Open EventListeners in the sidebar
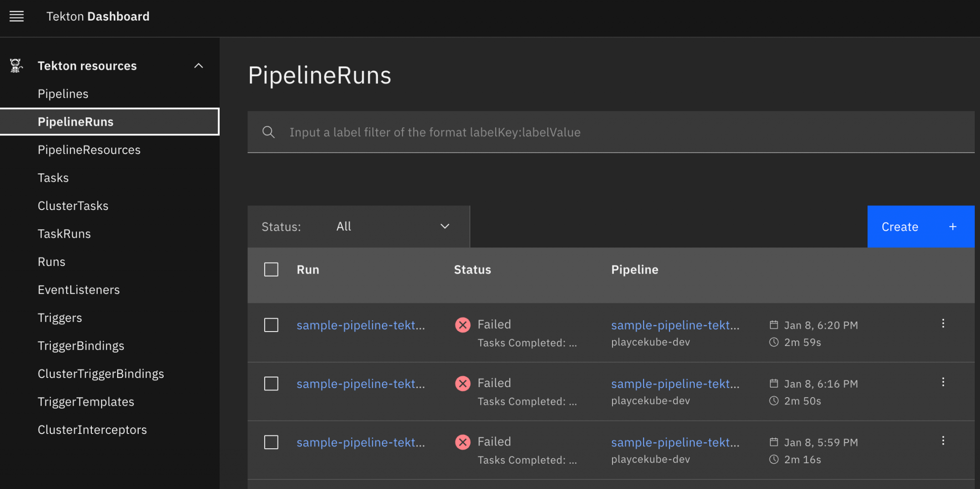980x489 pixels. 78,290
